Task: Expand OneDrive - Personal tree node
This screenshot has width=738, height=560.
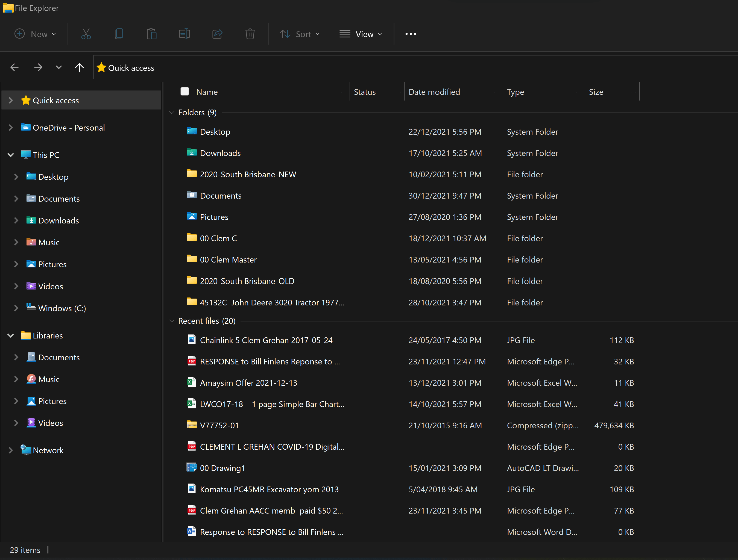Action: (x=11, y=127)
